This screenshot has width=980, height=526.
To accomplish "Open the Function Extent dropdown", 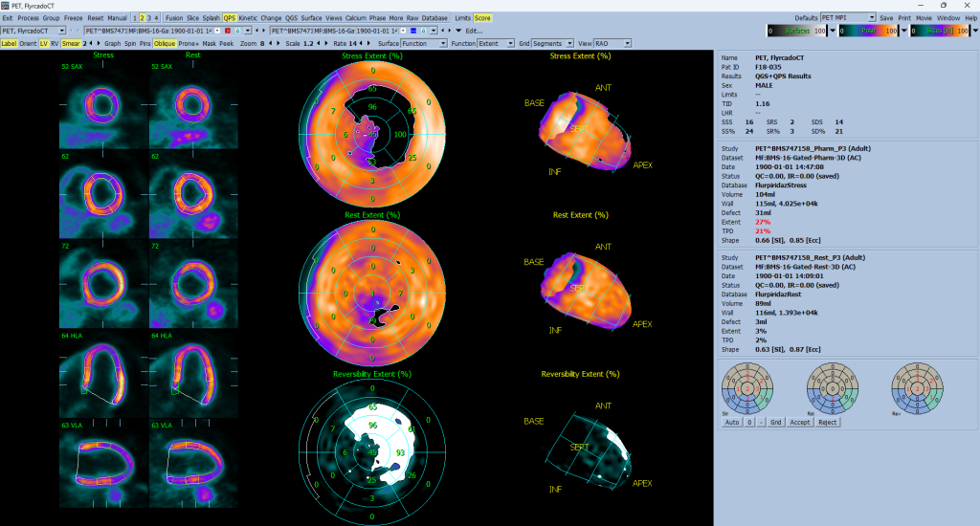I will [x=511, y=43].
